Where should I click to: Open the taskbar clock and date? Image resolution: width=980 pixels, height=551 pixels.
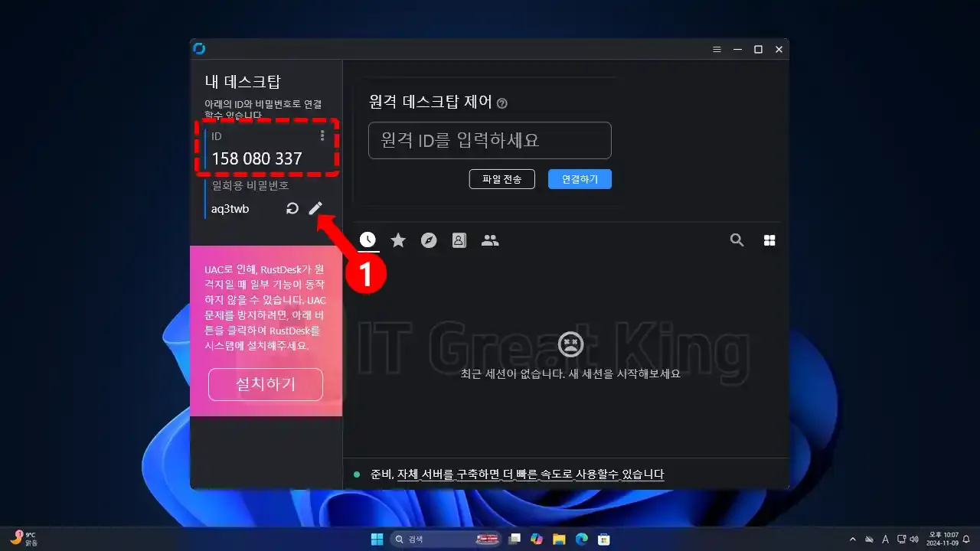(x=942, y=539)
